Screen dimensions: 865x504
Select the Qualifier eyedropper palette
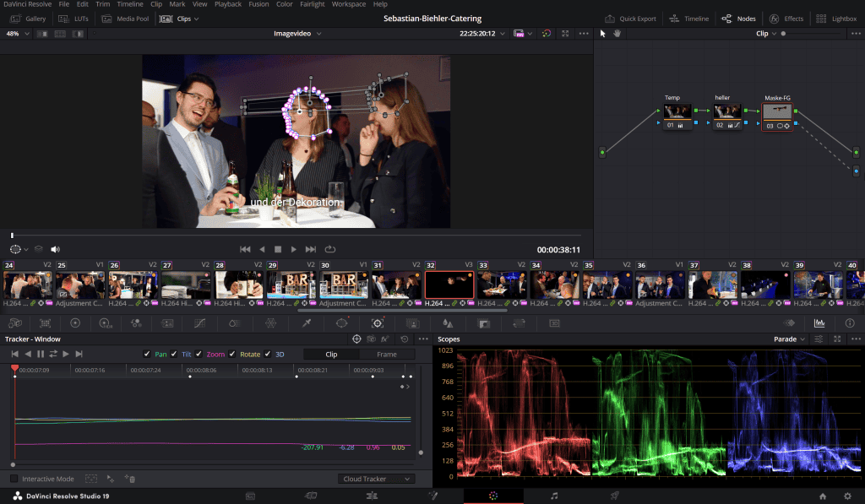(307, 323)
